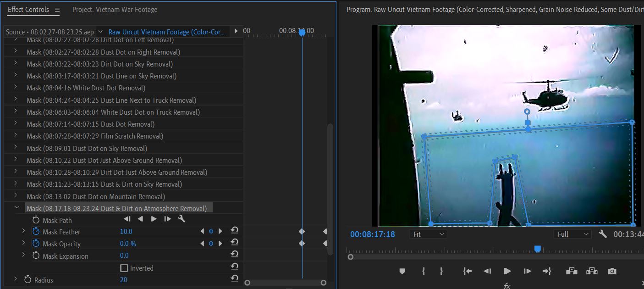The width and height of the screenshot is (644, 289).
Task: Open the Source clip dropdown arrow
Action: click(100, 32)
